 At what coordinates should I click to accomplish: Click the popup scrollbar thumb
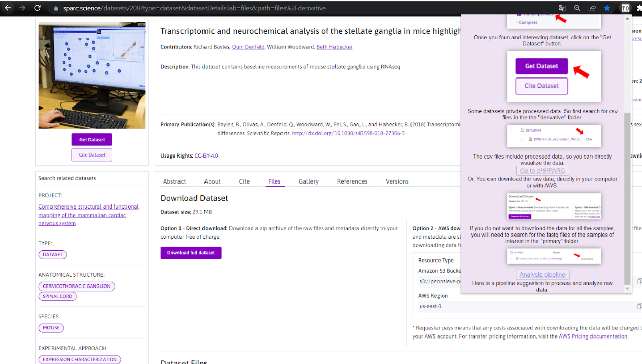(x=627, y=199)
